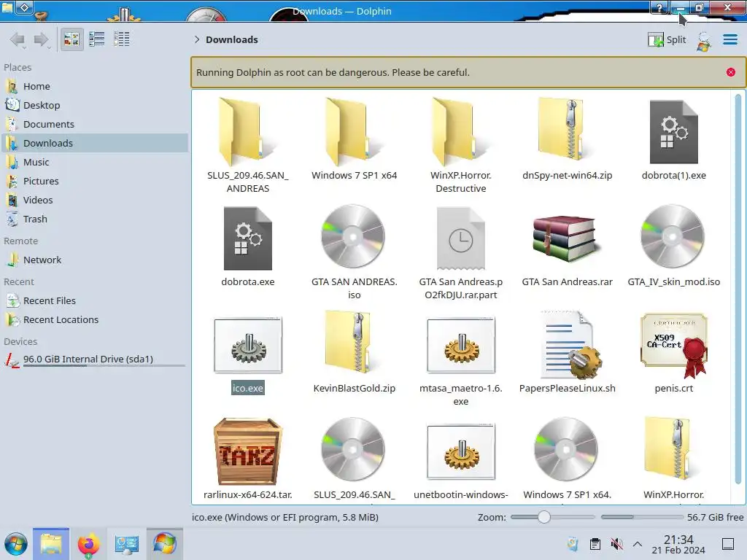
Task: Open Home in Places
Action: point(95,86)
